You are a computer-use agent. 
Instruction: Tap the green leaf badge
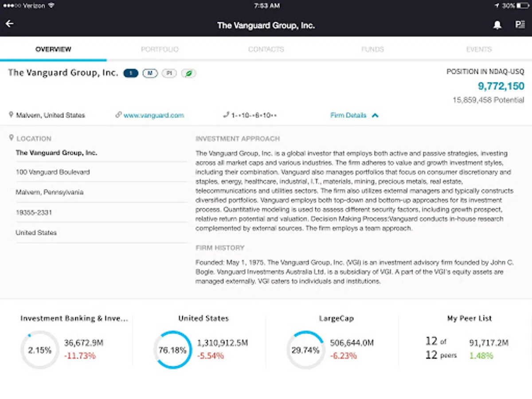point(188,74)
